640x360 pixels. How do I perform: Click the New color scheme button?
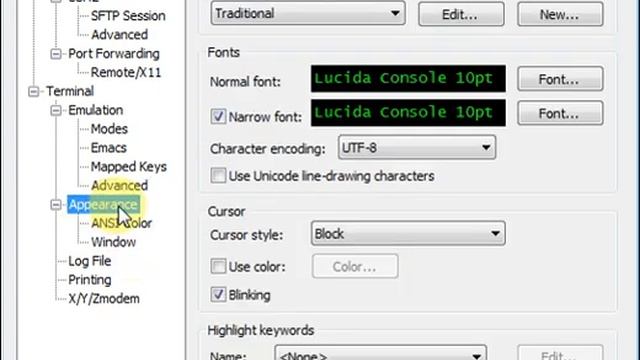(x=560, y=14)
